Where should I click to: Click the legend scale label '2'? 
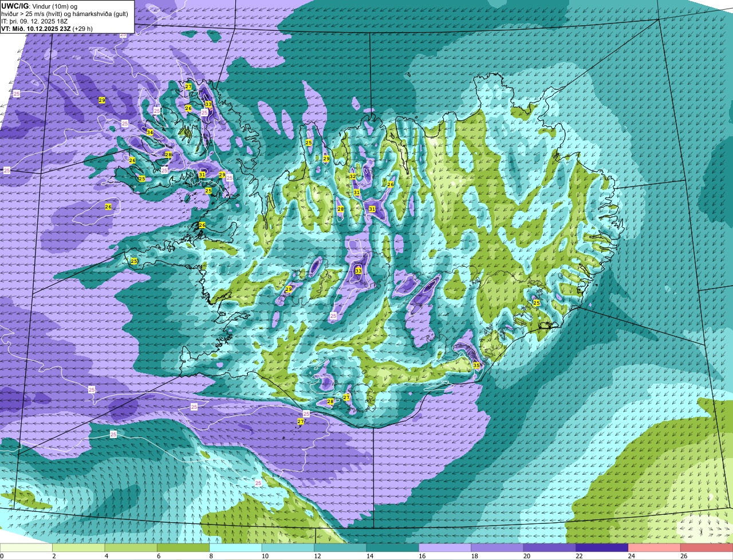point(54,556)
